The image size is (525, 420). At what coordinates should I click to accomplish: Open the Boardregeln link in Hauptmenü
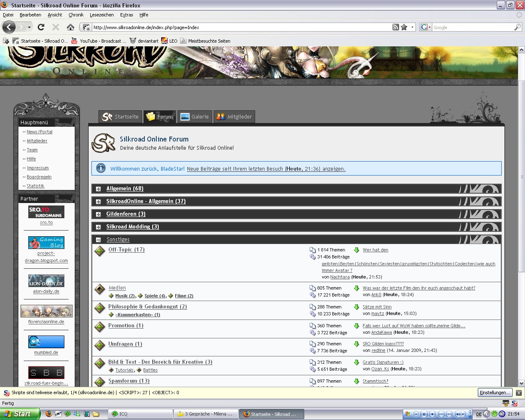39,177
